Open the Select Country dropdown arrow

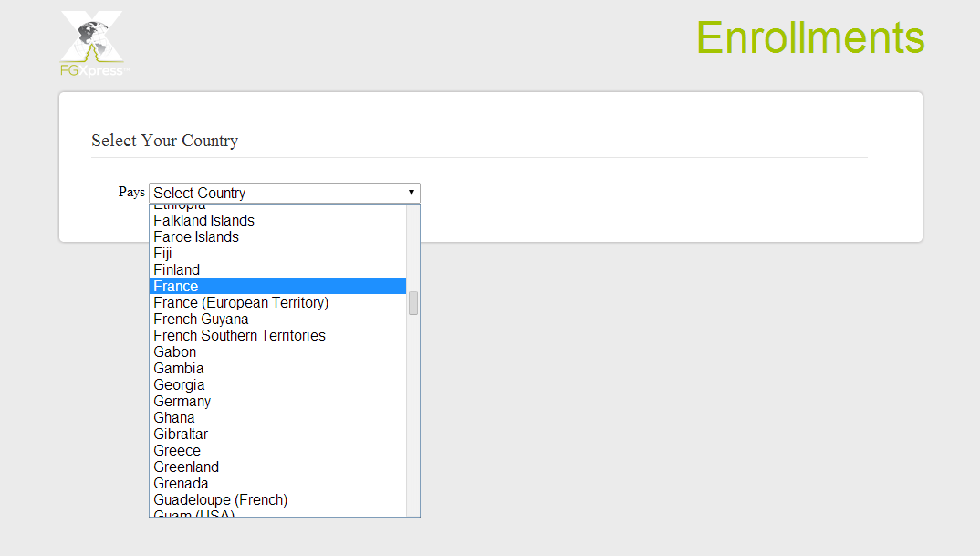pos(412,193)
